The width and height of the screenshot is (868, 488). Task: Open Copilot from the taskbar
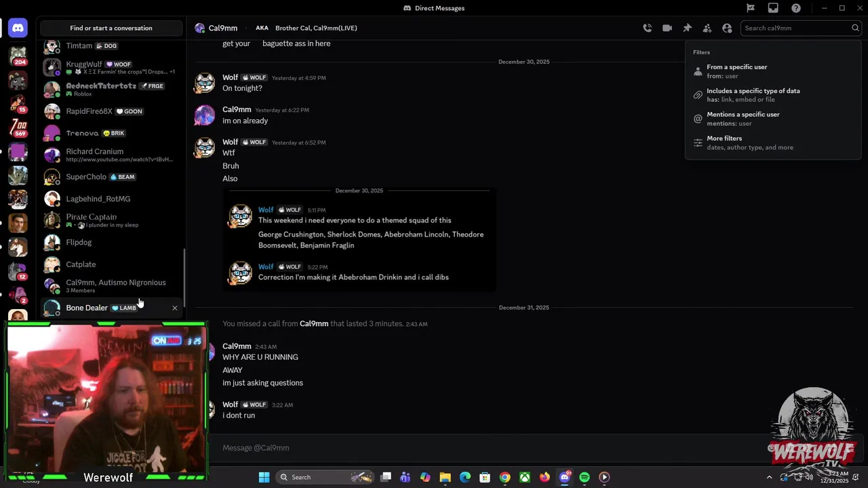425,477
